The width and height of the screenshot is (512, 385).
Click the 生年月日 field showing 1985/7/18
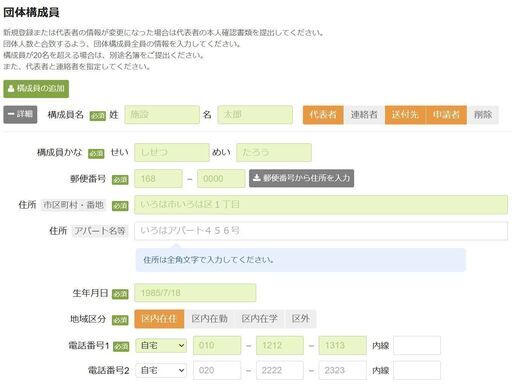tap(195, 293)
